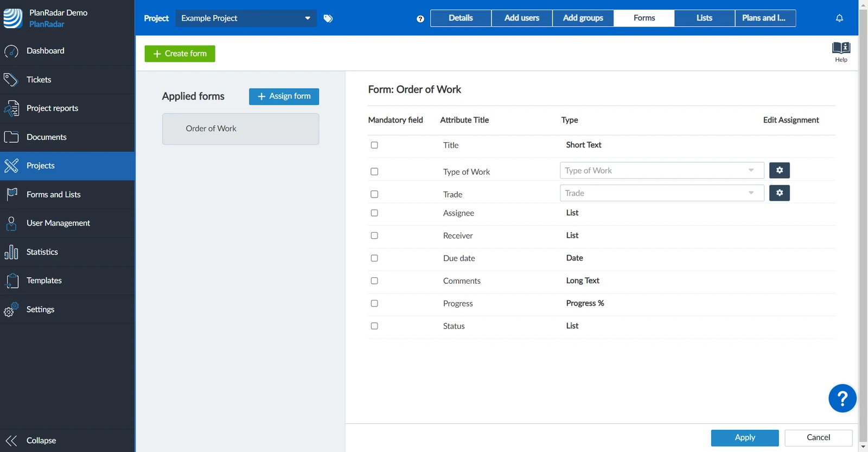Click the Tickets tag icon in sidebar
Viewport: 868px width, 452px height.
(11, 80)
